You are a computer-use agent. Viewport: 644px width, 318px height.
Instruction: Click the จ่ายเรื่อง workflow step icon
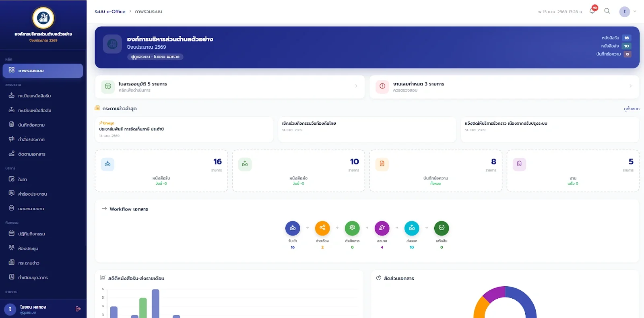click(322, 228)
